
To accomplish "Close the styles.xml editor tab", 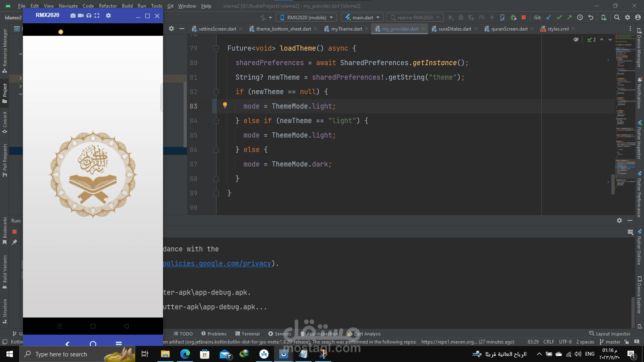I will point(573,29).
